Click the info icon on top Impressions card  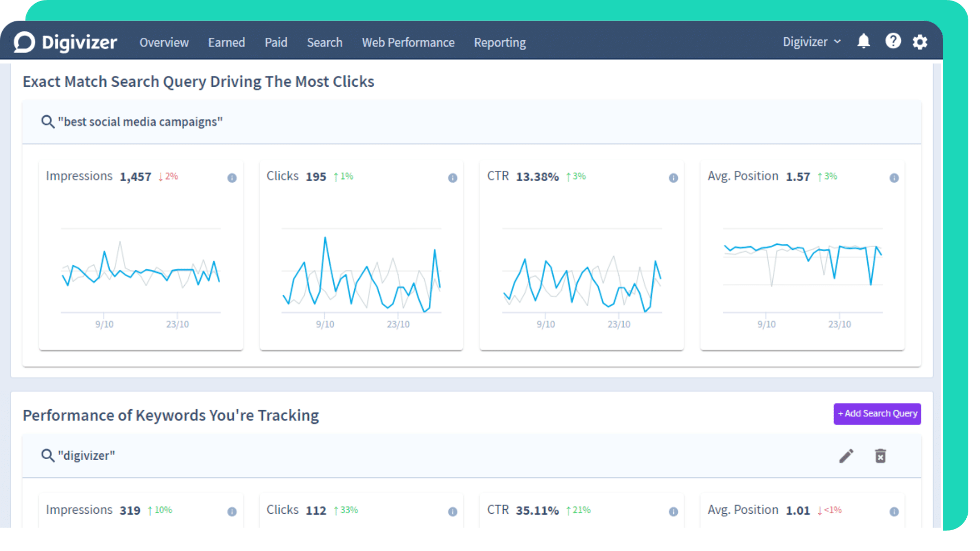coord(232,178)
